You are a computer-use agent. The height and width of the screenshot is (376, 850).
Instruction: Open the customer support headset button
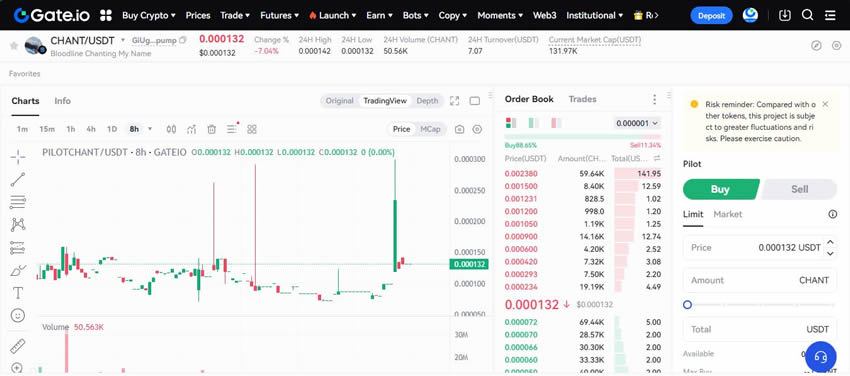click(821, 356)
